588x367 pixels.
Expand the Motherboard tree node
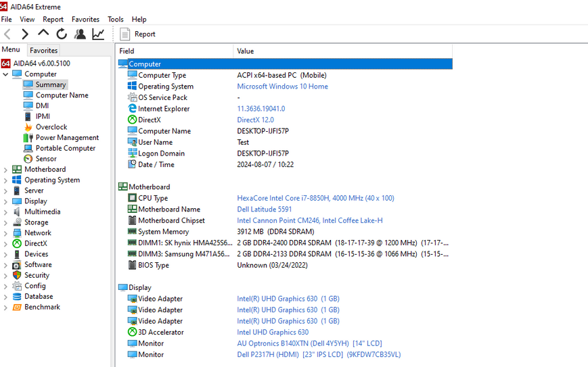(x=5, y=170)
